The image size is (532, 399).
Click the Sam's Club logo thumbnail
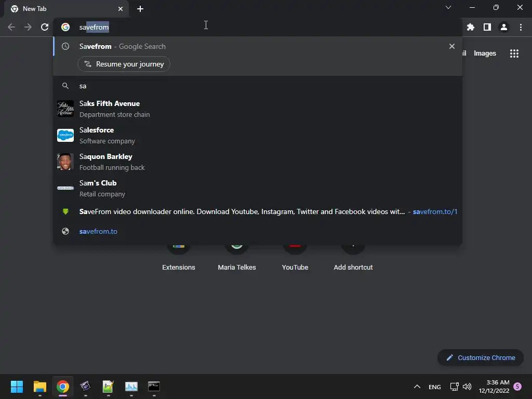point(65,188)
